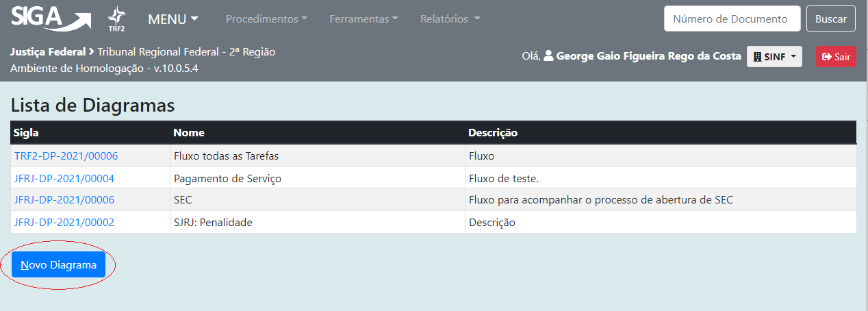
Task: Open diagram JFRJ-DP-2021/00002
Action: click(64, 223)
